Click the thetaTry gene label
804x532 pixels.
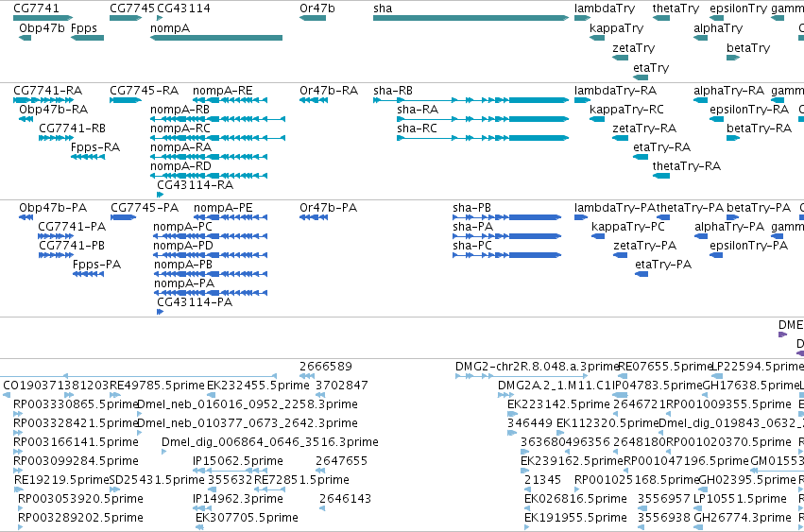pyautogui.click(x=676, y=9)
